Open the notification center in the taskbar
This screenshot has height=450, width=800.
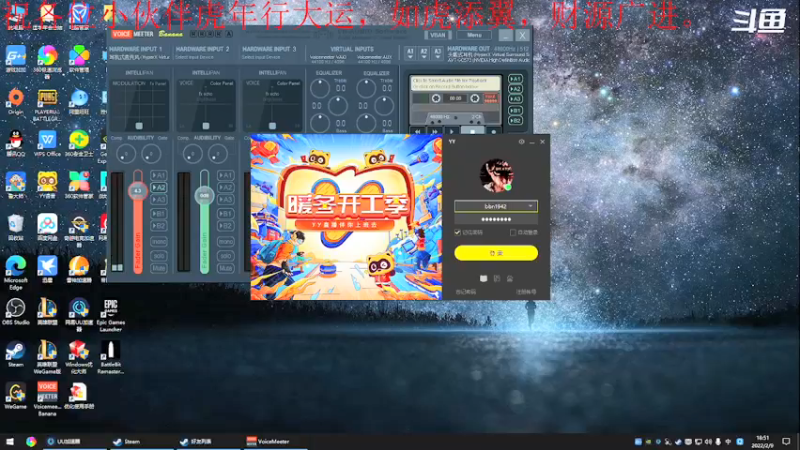[786, 441]
